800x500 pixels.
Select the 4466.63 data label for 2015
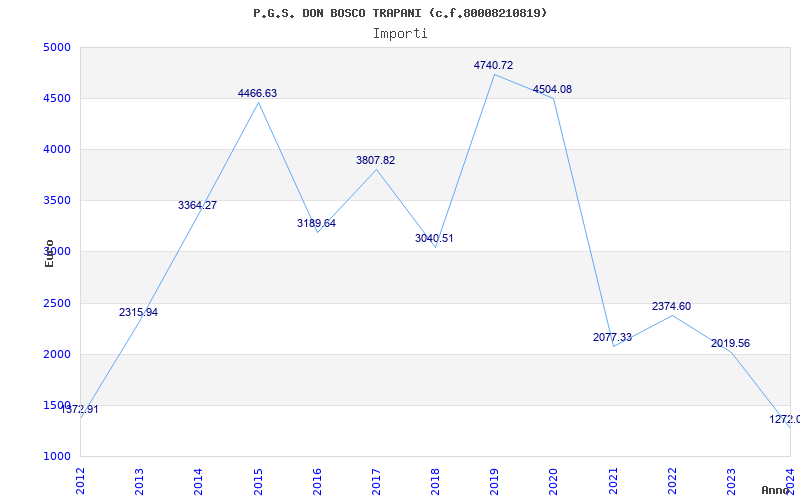[x=257, y=93]
